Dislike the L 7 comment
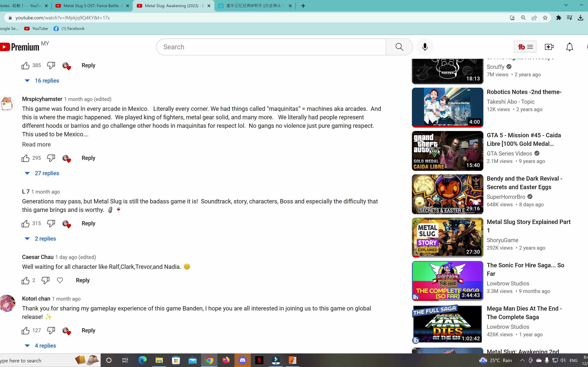The height and width of the screenshot is (367, 588). 51,224
